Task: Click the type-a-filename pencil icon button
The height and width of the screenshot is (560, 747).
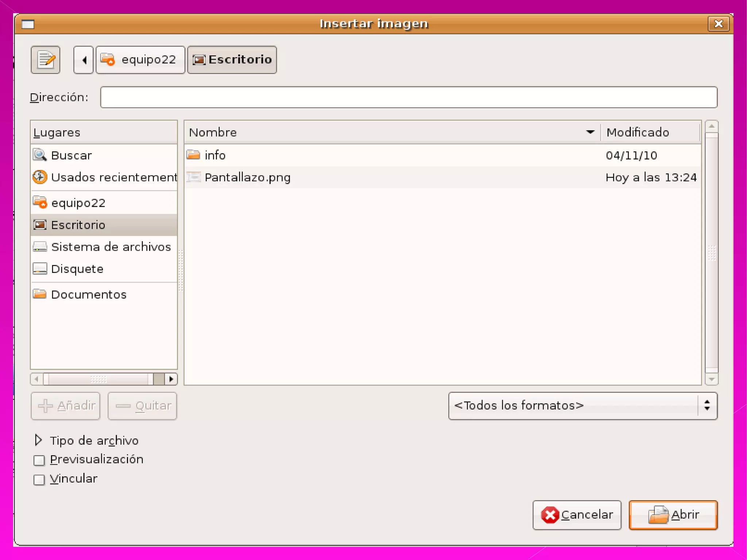Action: point(46,60)
